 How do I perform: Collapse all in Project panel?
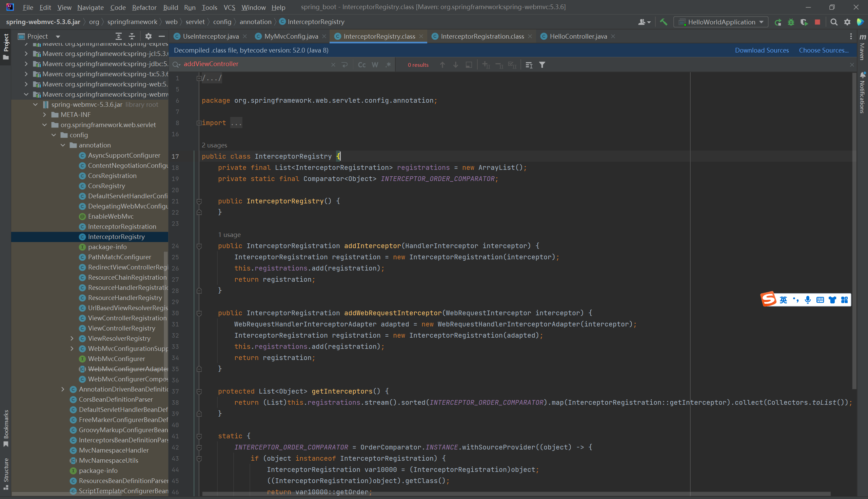point(132,36)
